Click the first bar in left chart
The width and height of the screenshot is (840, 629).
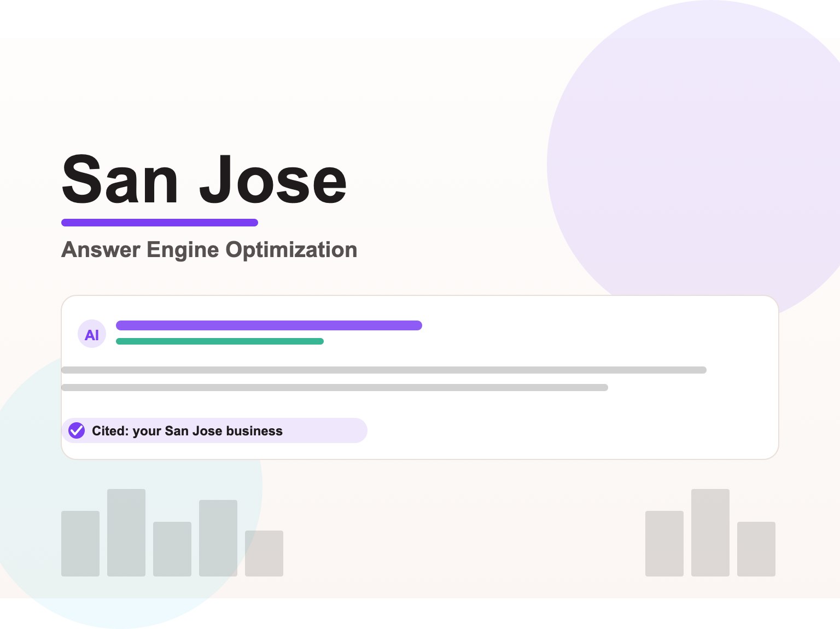tap(80, 544)
